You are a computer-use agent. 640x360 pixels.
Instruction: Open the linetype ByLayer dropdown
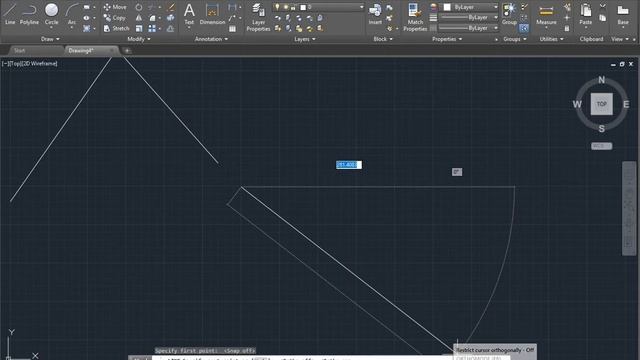tap(496, 28)
